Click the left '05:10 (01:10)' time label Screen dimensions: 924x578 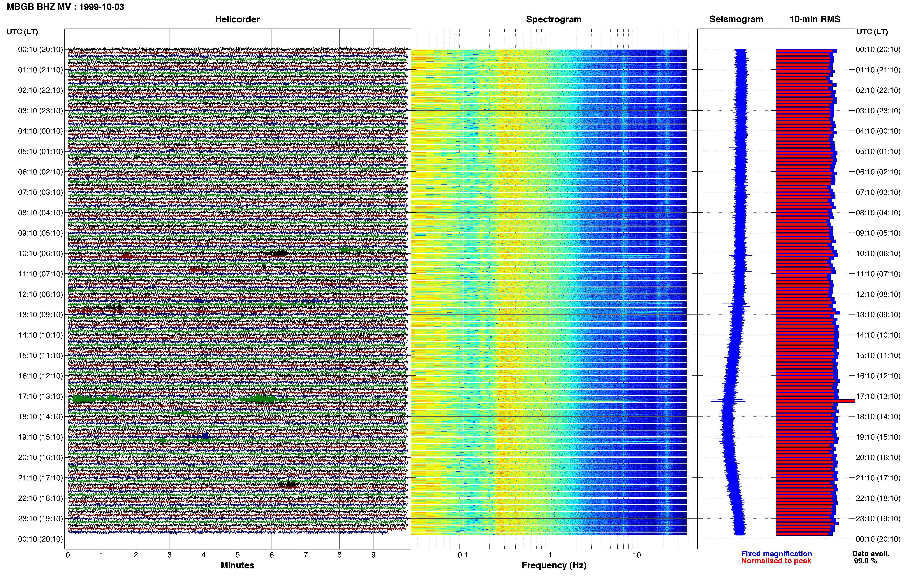[x=41, y=151]
